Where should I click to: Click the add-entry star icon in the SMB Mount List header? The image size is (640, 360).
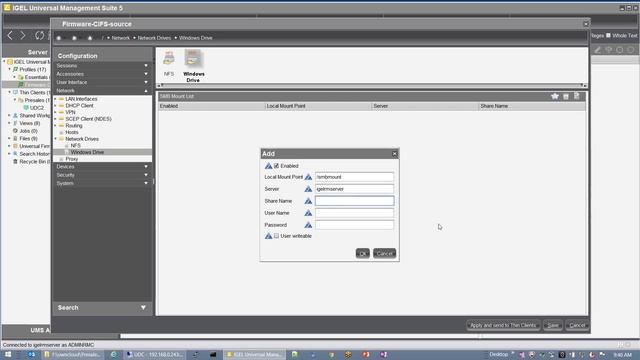(x=555, y=96)
